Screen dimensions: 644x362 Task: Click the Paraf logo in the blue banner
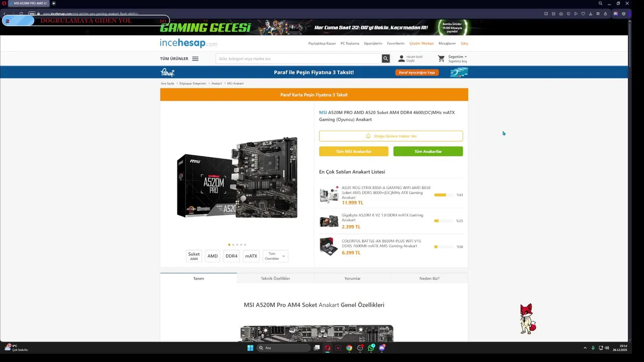pyautogui.click(x=168, y=72)
